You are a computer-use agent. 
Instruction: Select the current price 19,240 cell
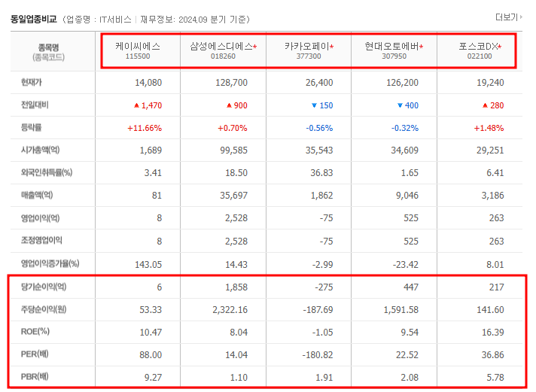tap(490, 83)
